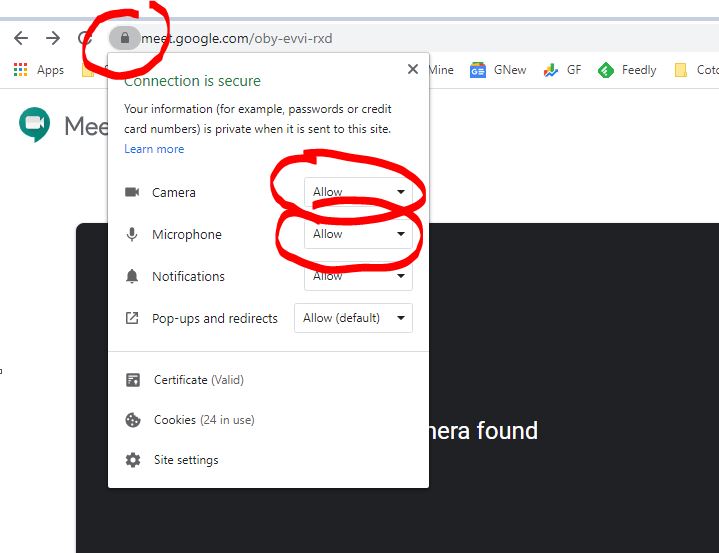The width and height of the screenshot is (719, 553).
Task: Open the Mine bookmark
Action: coord(441,70)
